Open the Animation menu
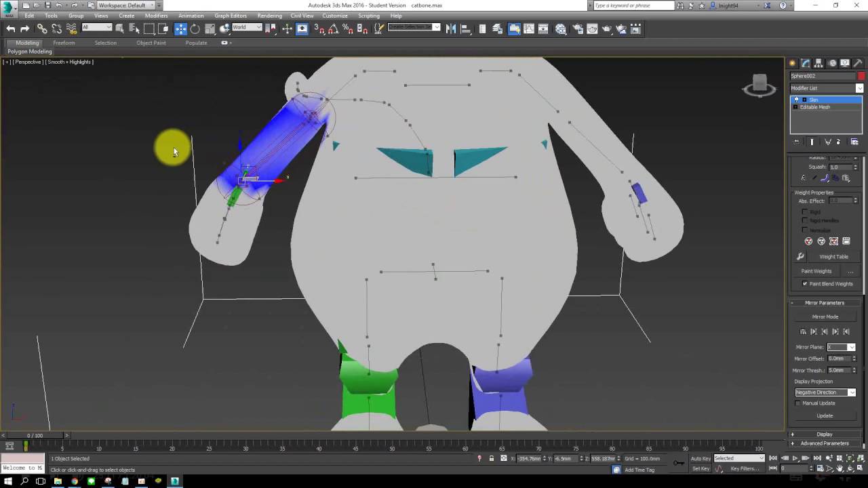Image resolution: width=868 pixels, height=488 pixels. tap(191, 16)
